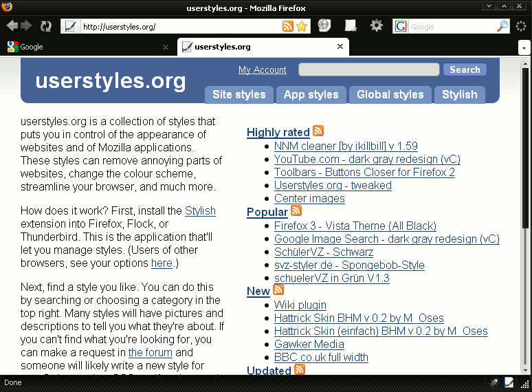Follow the 'here' link for other browsers
532x392 pixels.
click(x=162, y=263)
